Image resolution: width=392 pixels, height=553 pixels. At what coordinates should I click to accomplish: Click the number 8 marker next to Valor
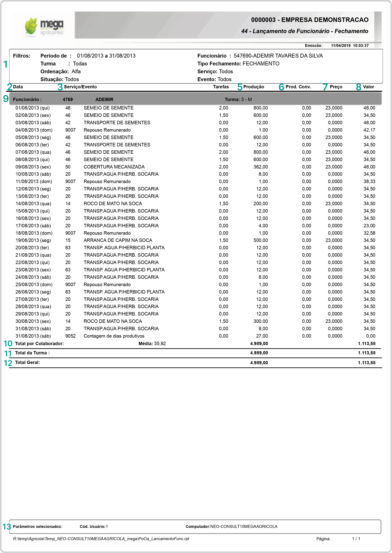click(358, 87)
